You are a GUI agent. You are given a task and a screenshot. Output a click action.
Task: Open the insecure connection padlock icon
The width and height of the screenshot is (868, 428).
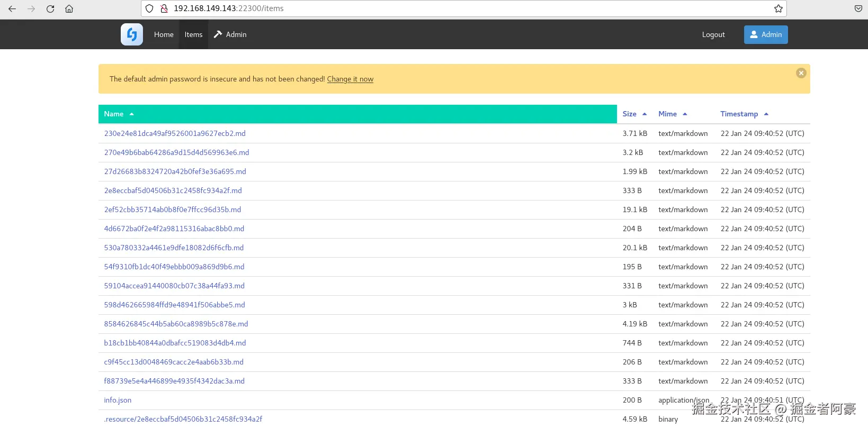point(164,8)
